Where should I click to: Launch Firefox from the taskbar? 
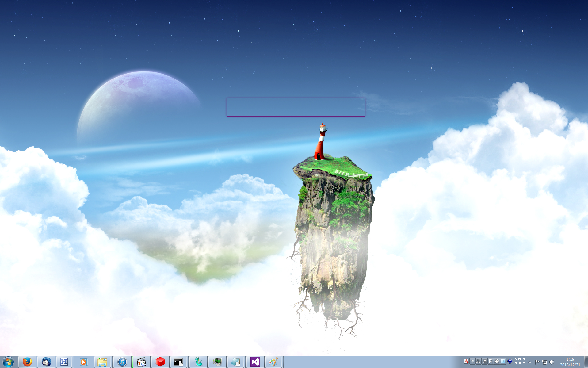27,362
